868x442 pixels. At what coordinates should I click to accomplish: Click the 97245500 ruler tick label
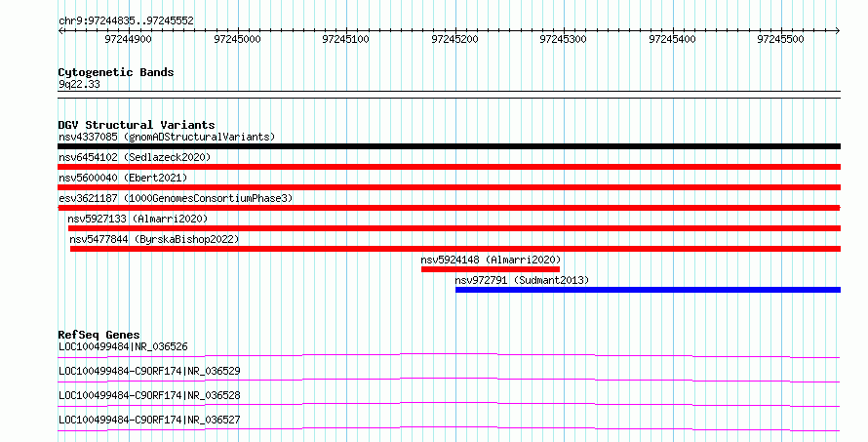780,39
